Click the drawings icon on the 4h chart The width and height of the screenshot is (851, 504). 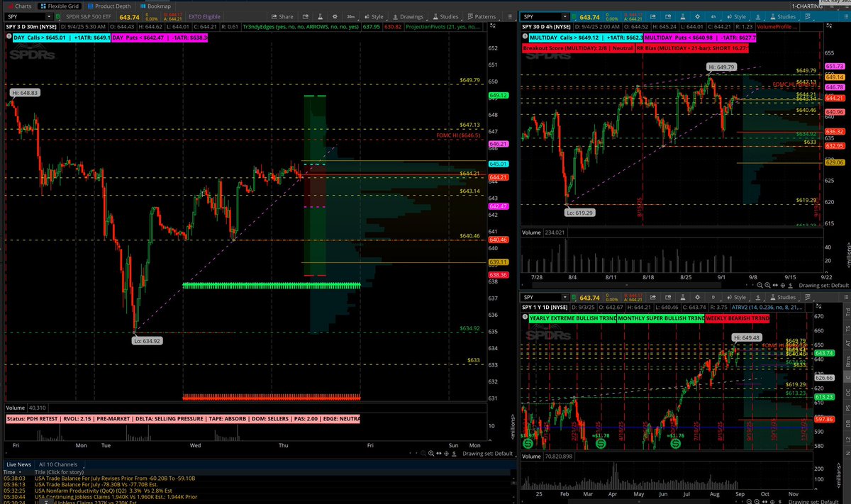(x=758, y=17)
